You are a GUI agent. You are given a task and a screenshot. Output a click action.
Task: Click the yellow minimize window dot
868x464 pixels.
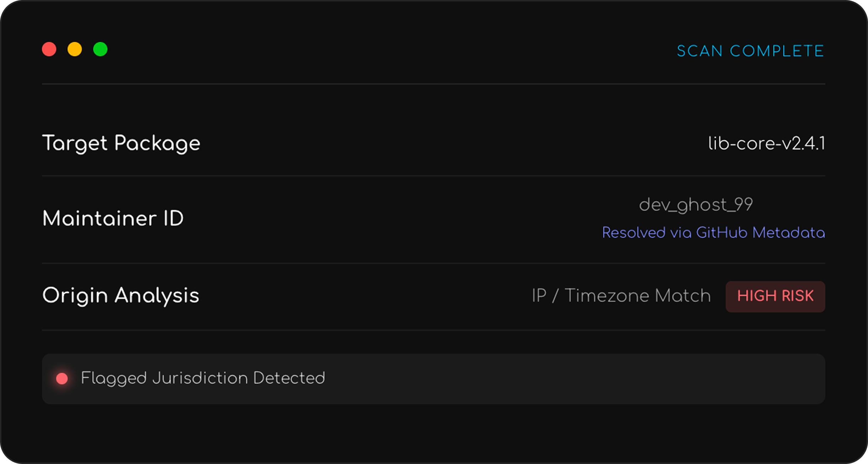tap(75, 49)
